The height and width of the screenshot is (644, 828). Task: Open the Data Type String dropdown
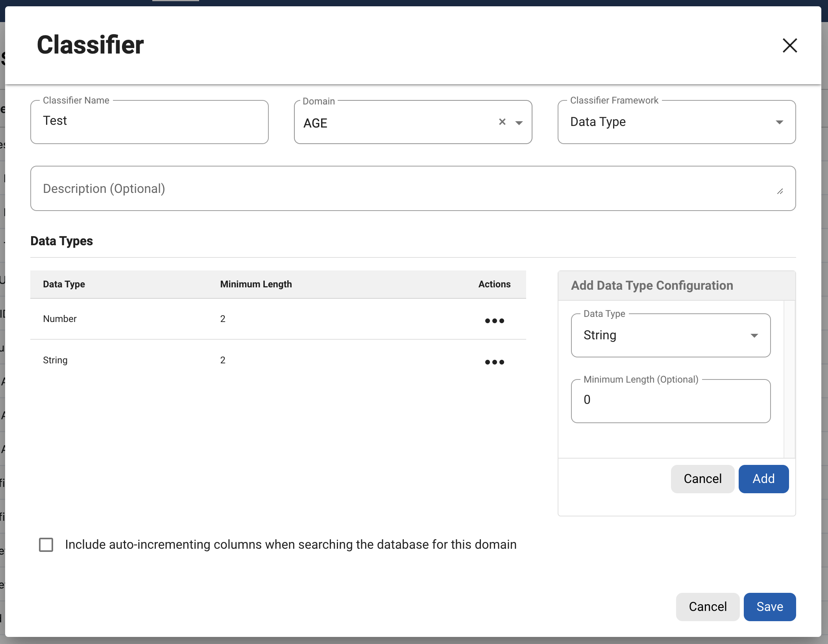pos(671,335)
